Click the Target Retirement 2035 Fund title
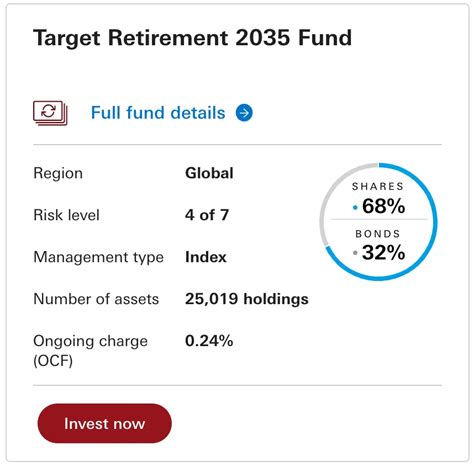Image resolution: width=474 pixels, height=467 pixels. point(192,38)
